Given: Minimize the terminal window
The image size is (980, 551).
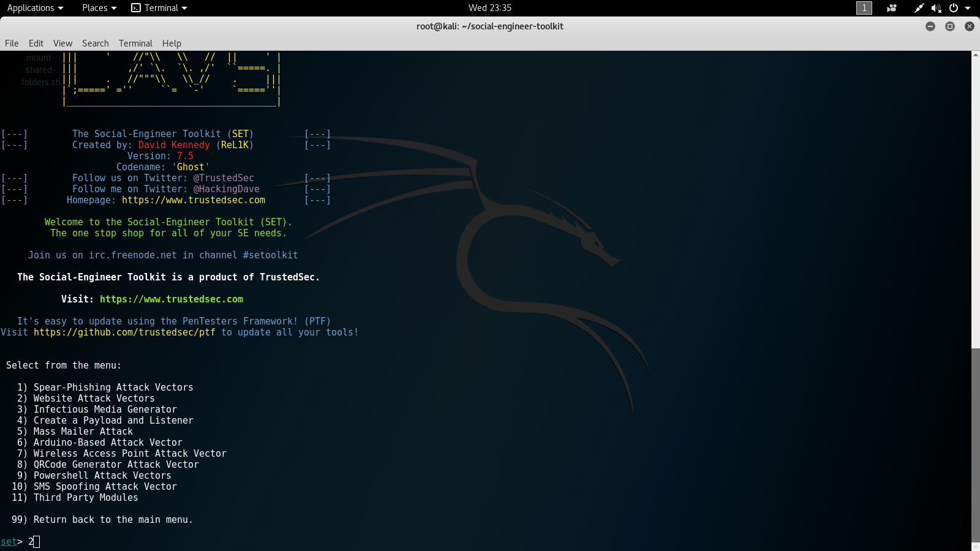Looking at the screenshot, I should click(930, 26).
